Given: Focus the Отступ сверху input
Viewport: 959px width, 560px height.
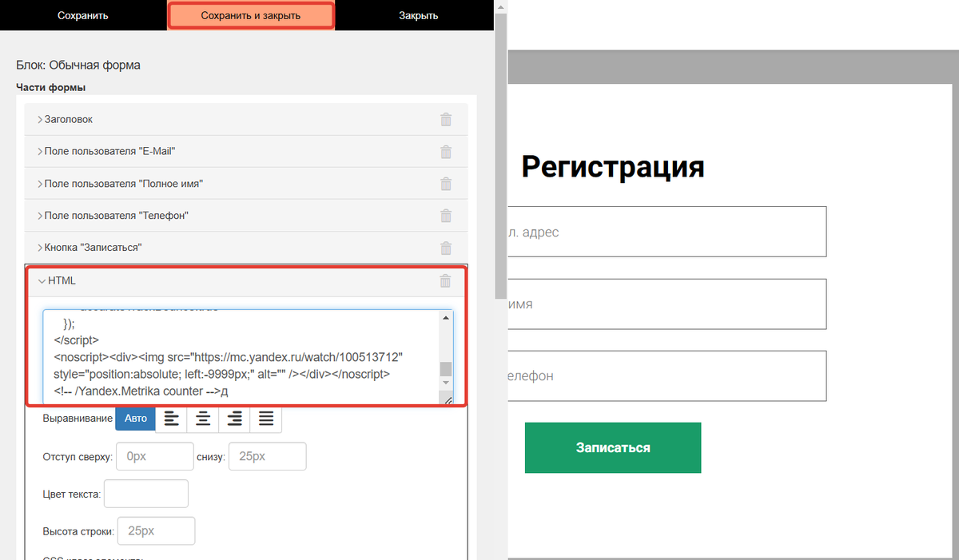Looking at the screenshot, I should [x=155, y=457].
